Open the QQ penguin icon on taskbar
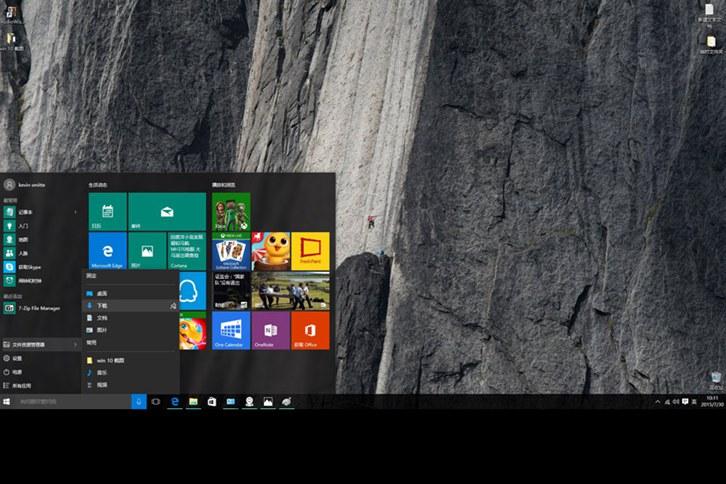The width and height of the screenshot is (726, 484). pyautogui.click(x=249, y=402)
